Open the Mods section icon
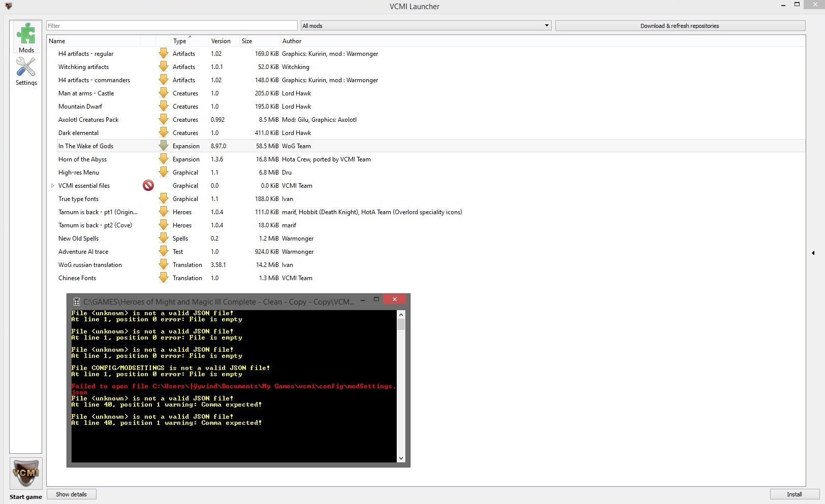 point(26,33)
